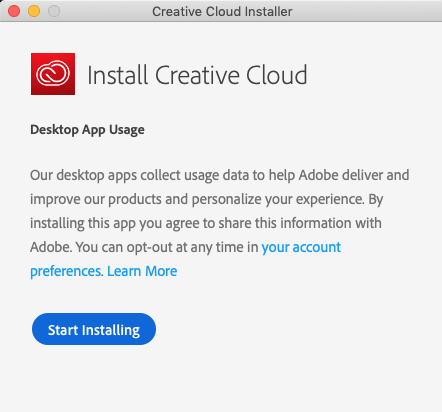Click the word "personalize" in the paragraph
The width and height of the screenshot is (442, 412).
pyautogui.click(x=227, y=199)
